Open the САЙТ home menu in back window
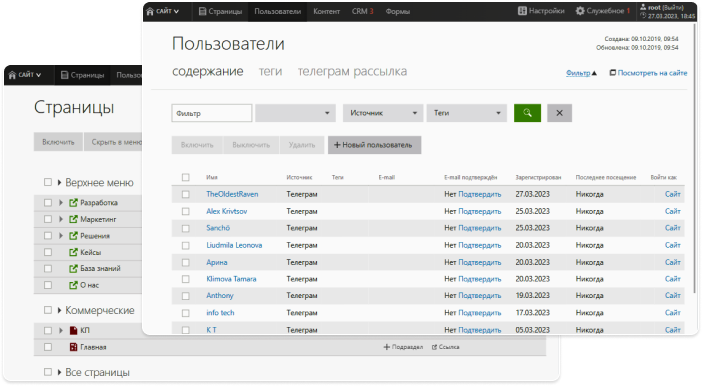Screen dimensions: 702x386 tap(25, 75)
